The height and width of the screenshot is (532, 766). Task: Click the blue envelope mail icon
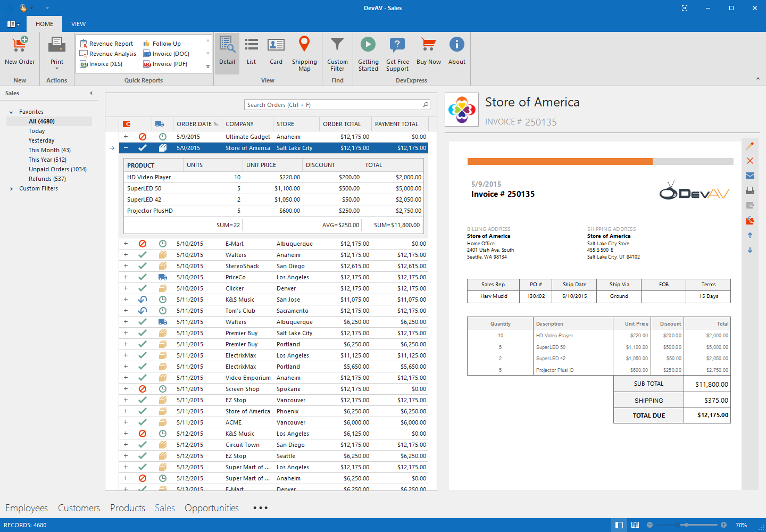[750, 176]
